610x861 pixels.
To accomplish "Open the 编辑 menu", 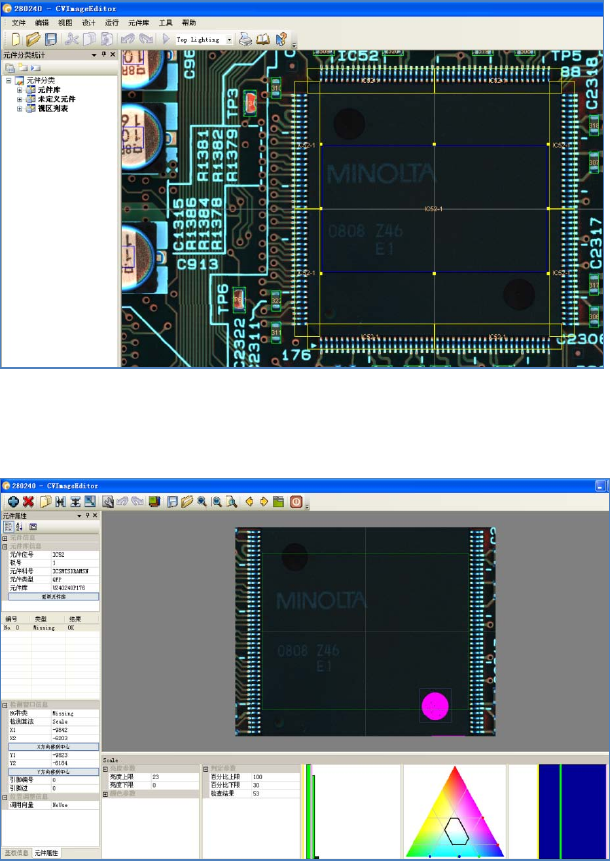I will pyautogui.click(x=42, y=23).
